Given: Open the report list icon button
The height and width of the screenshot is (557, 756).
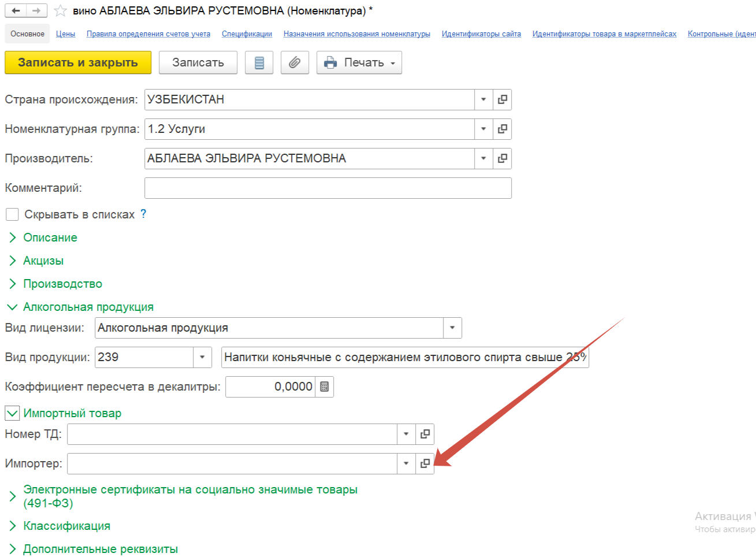Looking at the screenshot, I should 259,62.
